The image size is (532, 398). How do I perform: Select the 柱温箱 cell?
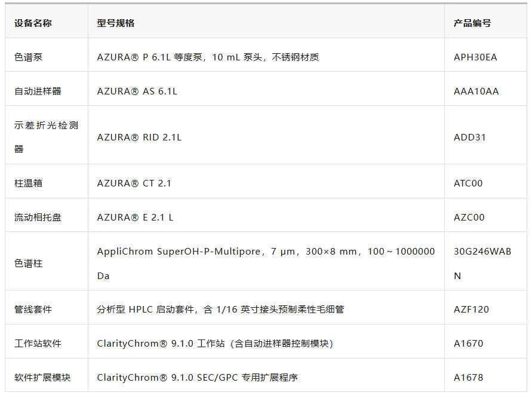pos(47,181)
